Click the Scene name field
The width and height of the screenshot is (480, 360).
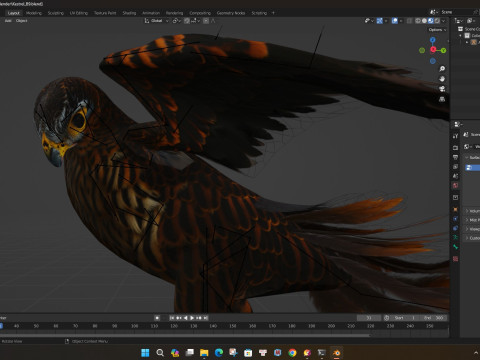click(456, 12)
